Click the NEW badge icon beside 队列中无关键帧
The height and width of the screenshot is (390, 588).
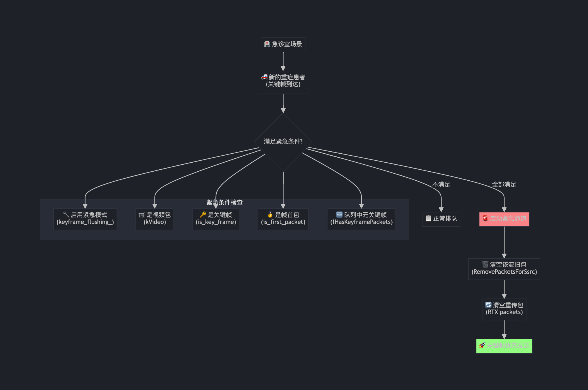click(339, 215)
